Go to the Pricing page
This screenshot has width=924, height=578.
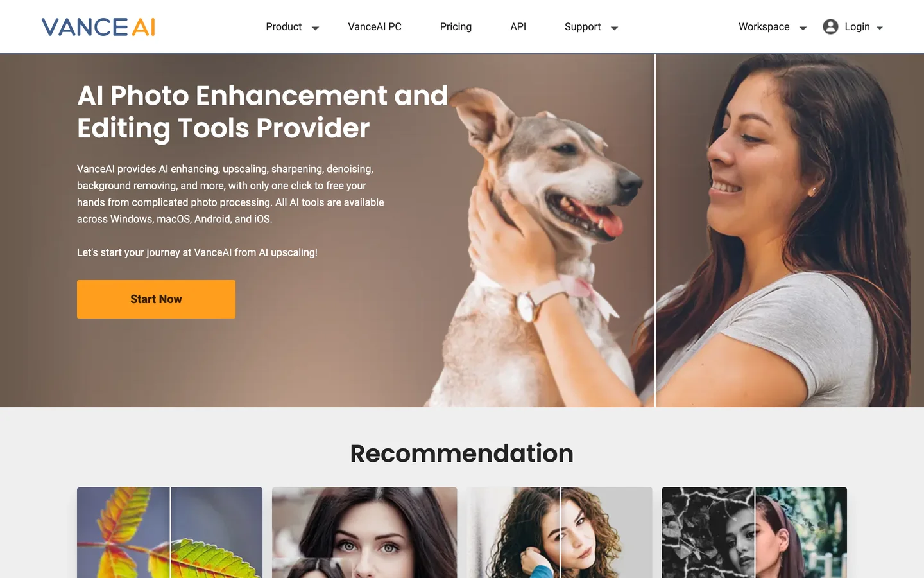click(x=456, y=27)
